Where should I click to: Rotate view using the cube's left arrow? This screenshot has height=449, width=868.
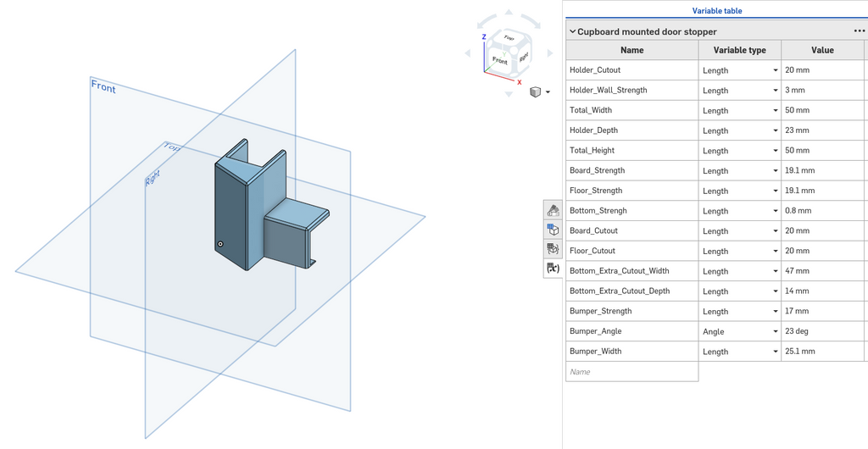(x=467, y=53)
